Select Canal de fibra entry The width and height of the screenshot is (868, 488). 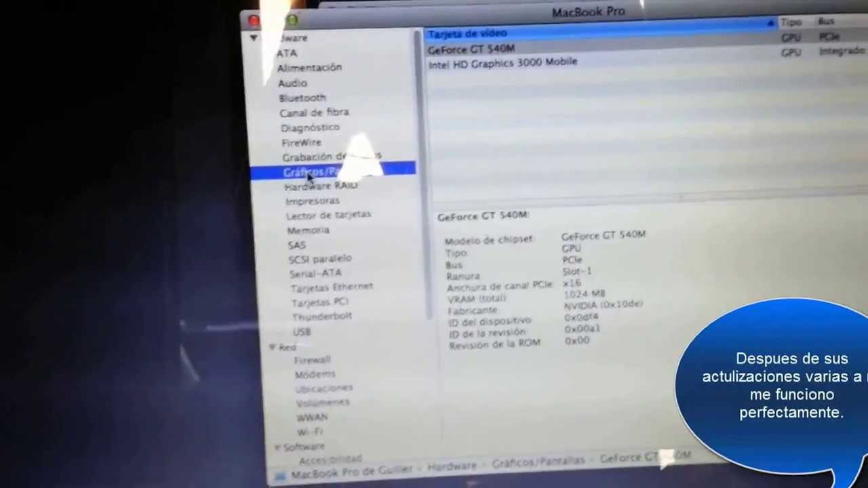point(314,113)
